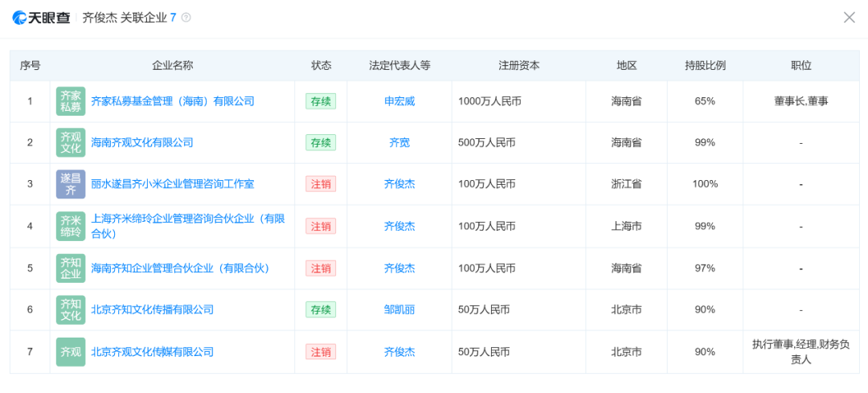Click the 齐知企业 company logo badge

tap(70, 268)
